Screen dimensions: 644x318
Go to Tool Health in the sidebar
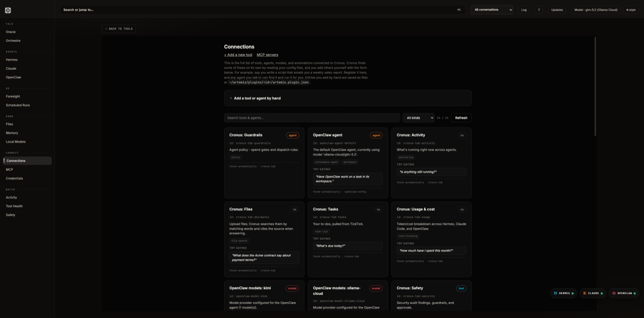[14, 206]
